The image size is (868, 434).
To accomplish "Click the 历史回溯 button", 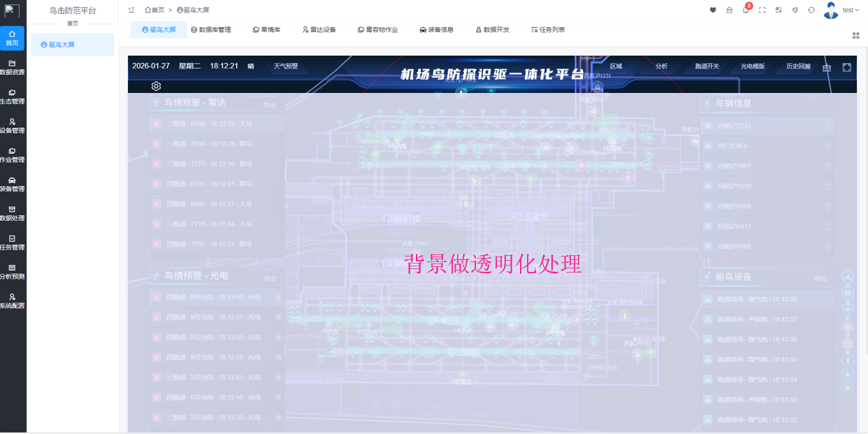I will click(x=798, y=66).
